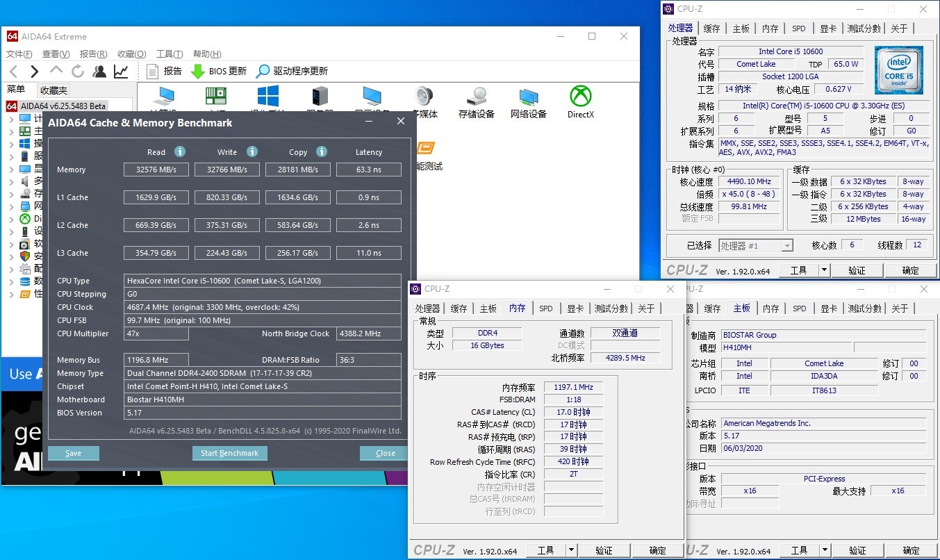This screenshot has width=940, height=560.
Task: Open 查看(V) menu in AIDA64
Action: [56, 54]
